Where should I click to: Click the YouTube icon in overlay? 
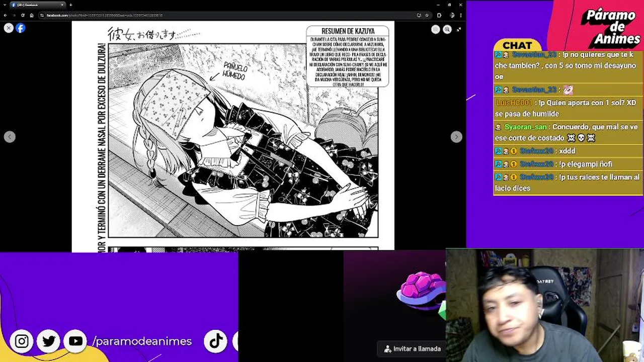point(76,341)
